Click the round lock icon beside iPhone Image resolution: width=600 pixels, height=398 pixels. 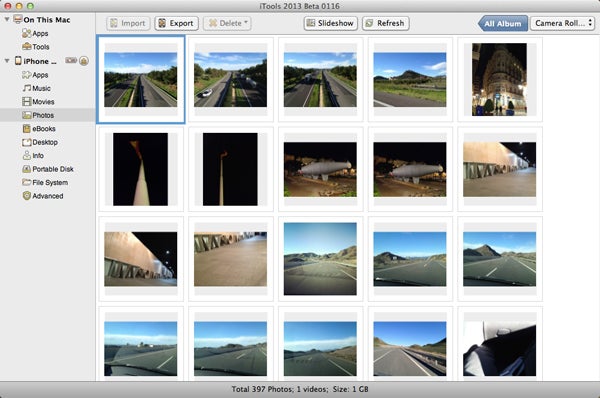click(x=84, y=60)
